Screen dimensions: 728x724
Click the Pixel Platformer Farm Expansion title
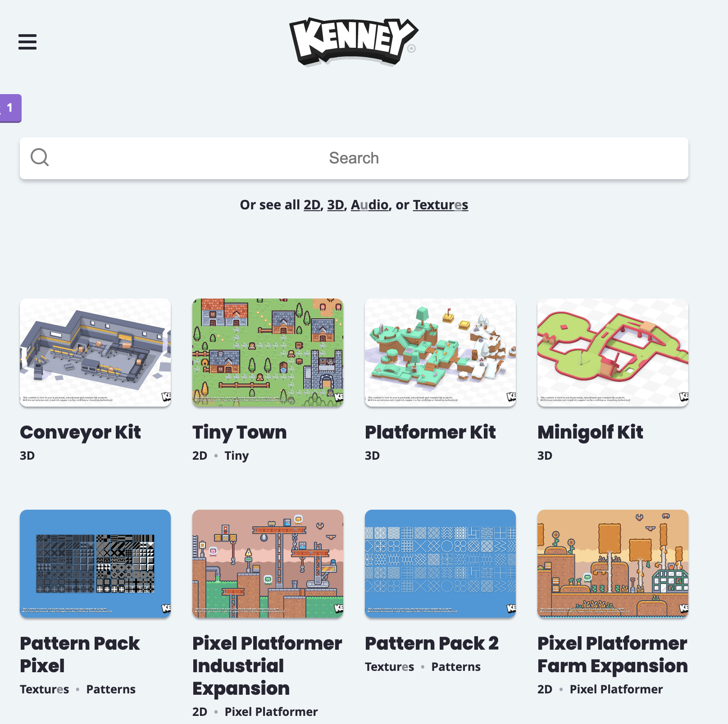[613, 655]
